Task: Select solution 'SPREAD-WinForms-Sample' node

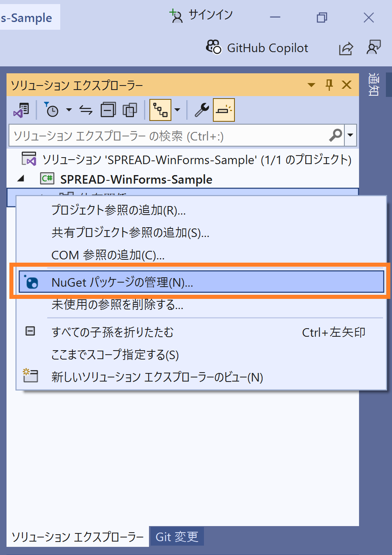Action: pyautogui.click(x=187, y=160)
